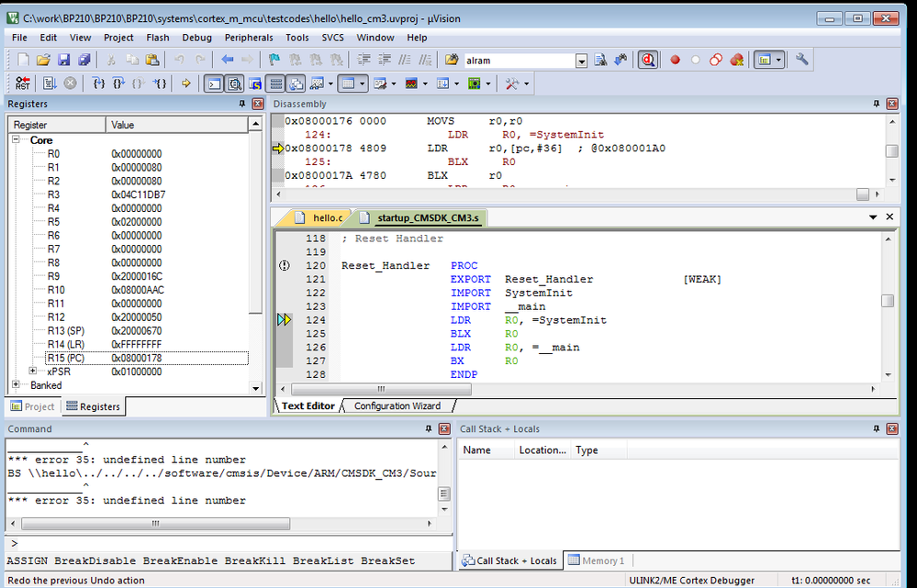917x588 pixels.
Task: Insert a breakpoint with the red dot
Action: pyautogui.click(x=675, y=60)
